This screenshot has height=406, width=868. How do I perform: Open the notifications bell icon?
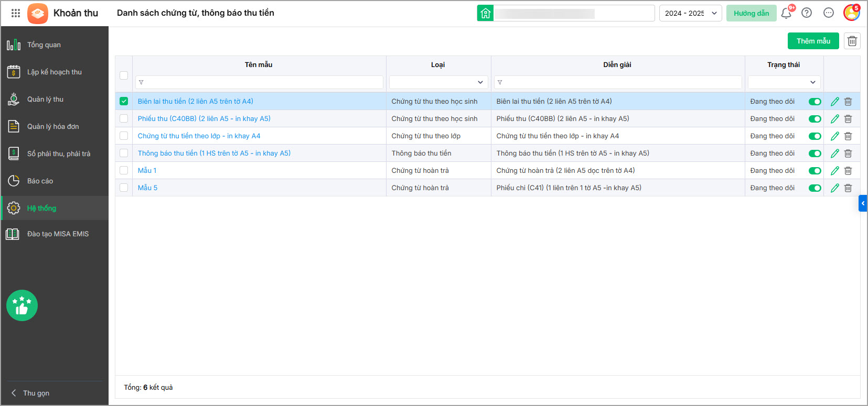(x=786, y=13)
